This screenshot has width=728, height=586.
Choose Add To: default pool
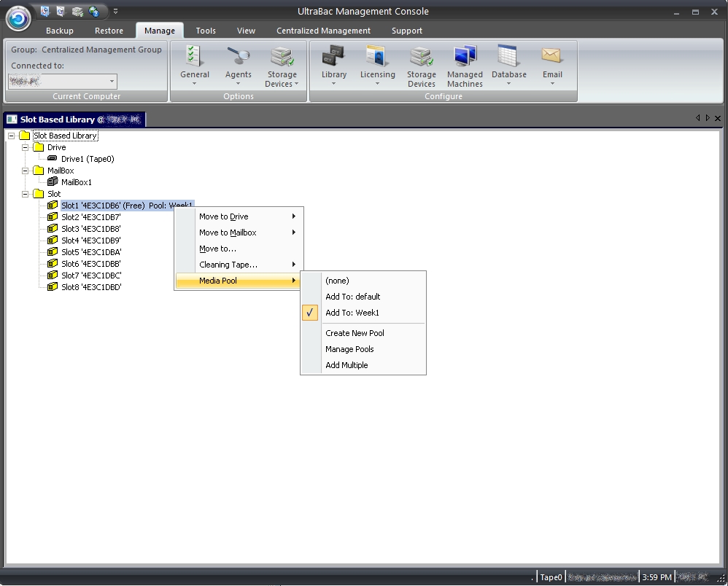coord(363,297)
